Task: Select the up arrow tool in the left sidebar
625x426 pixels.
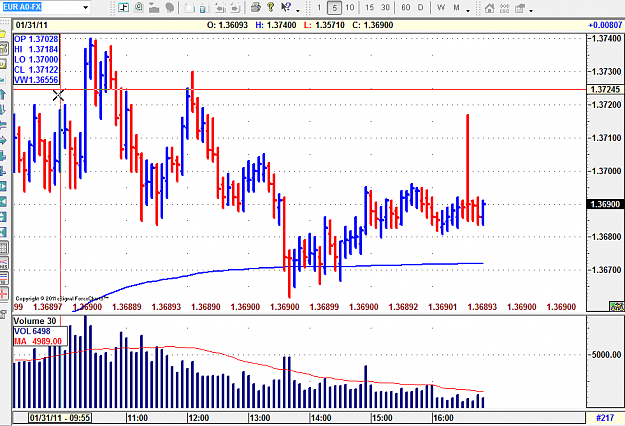Action: point(3,94)
